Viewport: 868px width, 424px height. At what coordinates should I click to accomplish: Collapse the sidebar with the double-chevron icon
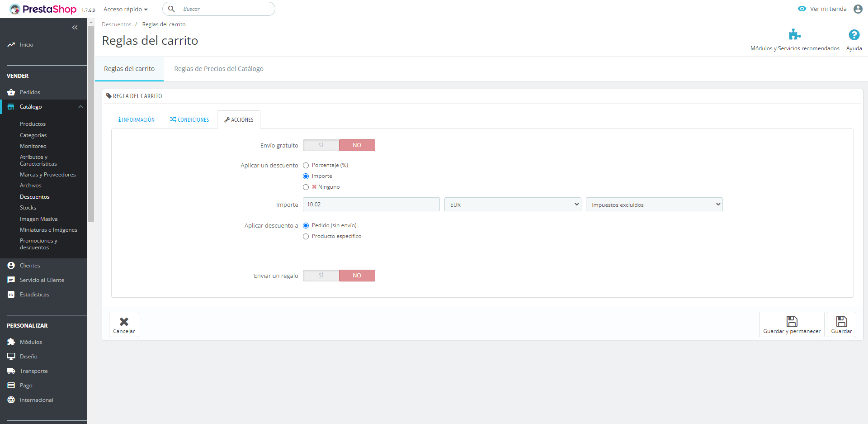[x=75, y=28]
